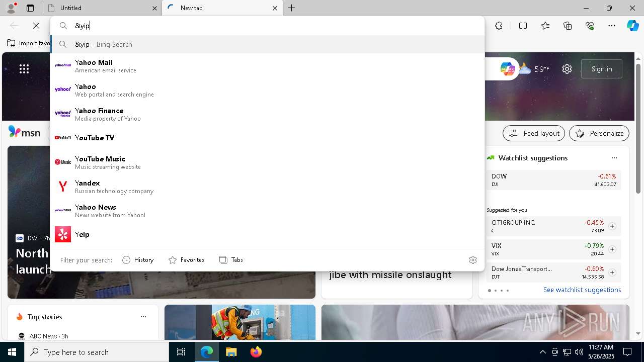Click the MSN logo
This screenshot has height=362, width=644.
[25, 133]
